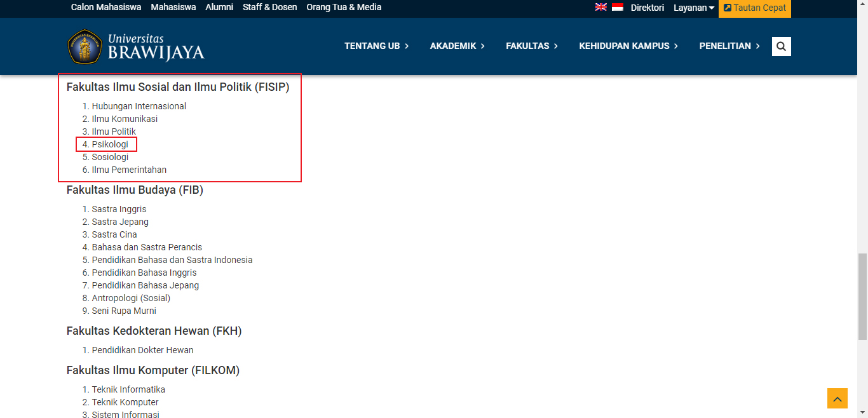Image resolution: width=868 pixels, height=418 pixels.
Task: Go to Alumni page
Action: 219,8
